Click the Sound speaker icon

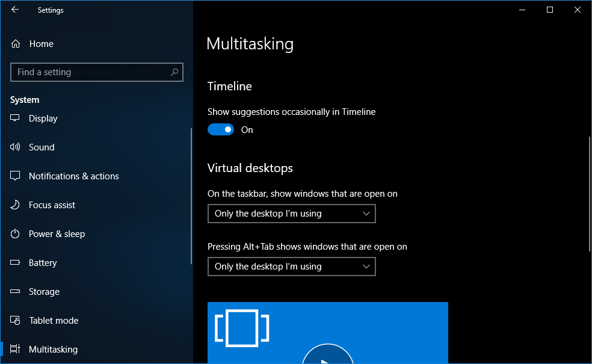(x=16, y=147)
